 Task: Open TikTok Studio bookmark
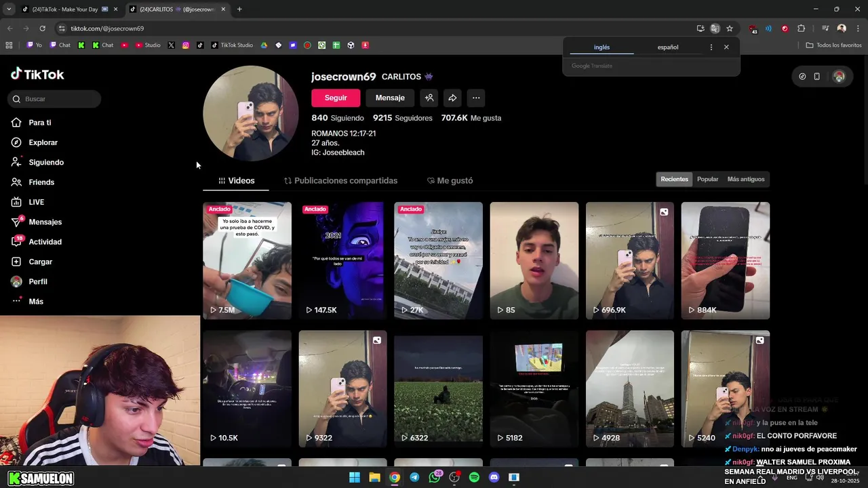click(232, 45)
